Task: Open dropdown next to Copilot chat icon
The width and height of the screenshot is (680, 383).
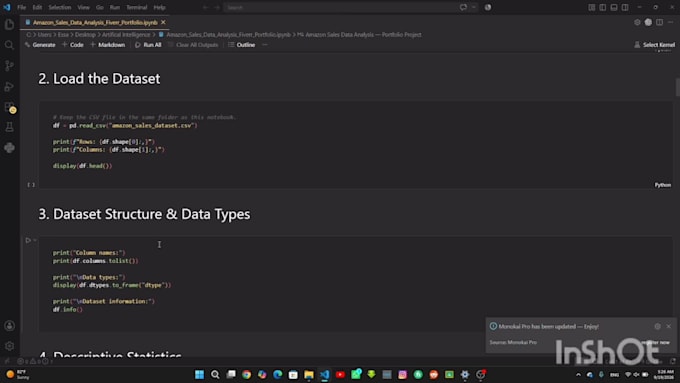Action: pyautogui.click(x=474, y=7)
